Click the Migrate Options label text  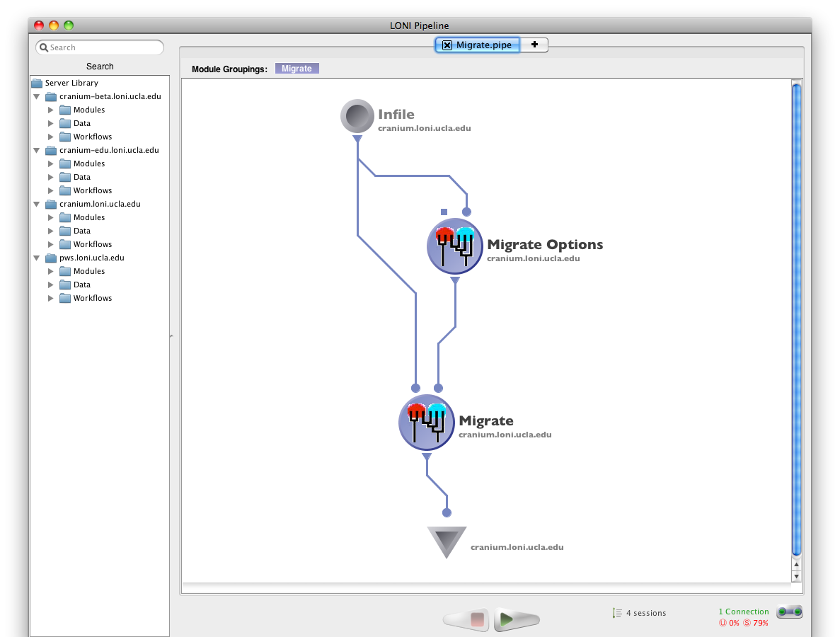[x=545, y=245]
